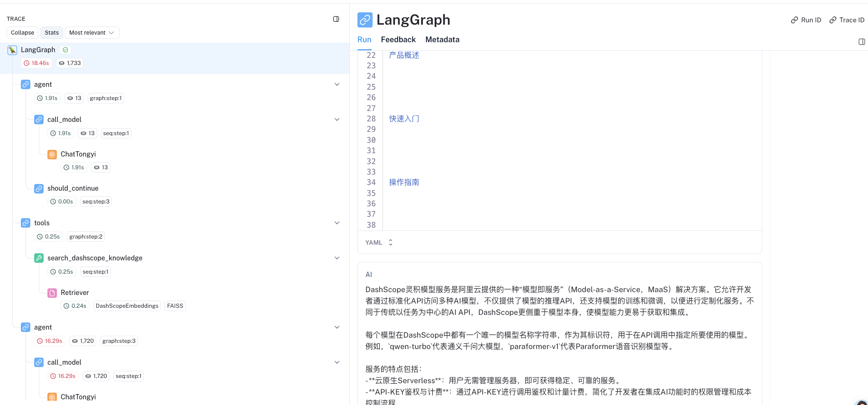Collapse the second agent node chevron
Viewport: 868px width, 405px height.
tap(337, 327)
